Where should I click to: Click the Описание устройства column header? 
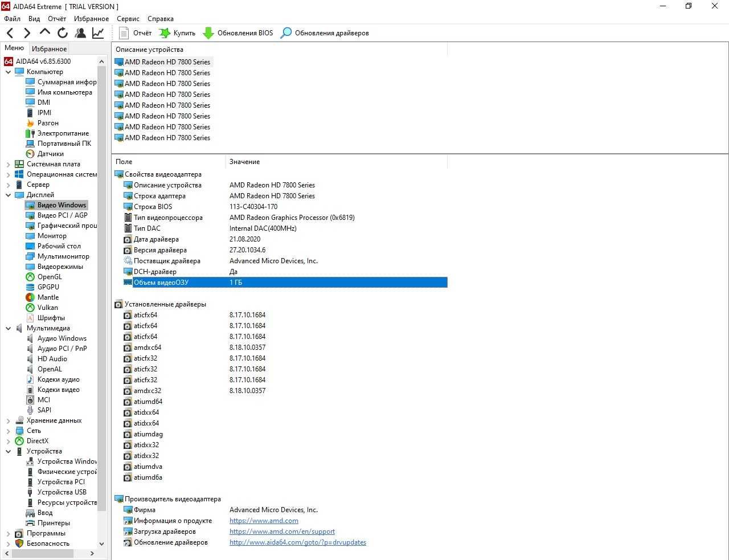(280, 50)
